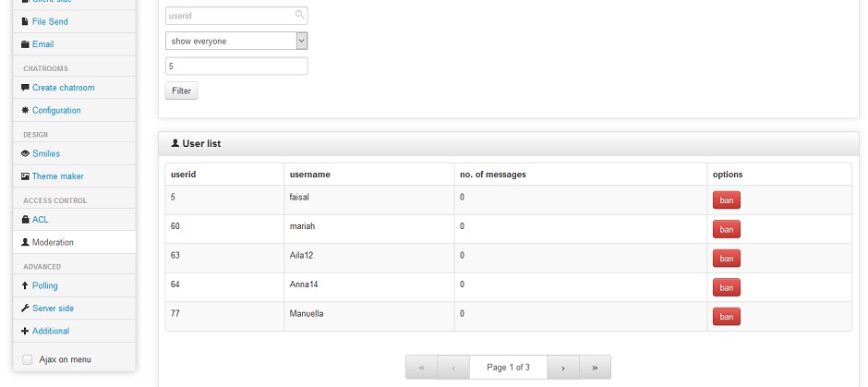The height and width of the screenshot is (387, 868).
Task: Jump to the last page of users
Action: (x=595, y=368)
